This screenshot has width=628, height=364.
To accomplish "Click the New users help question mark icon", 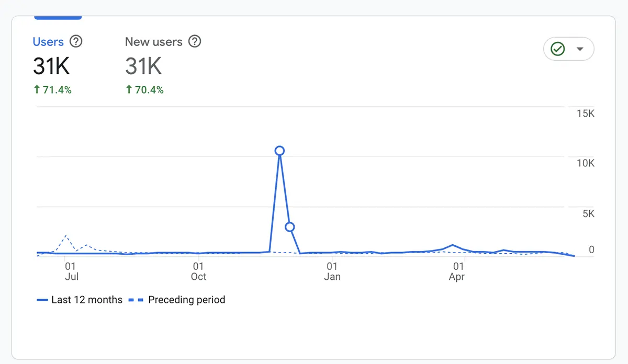I will [194, 41].
